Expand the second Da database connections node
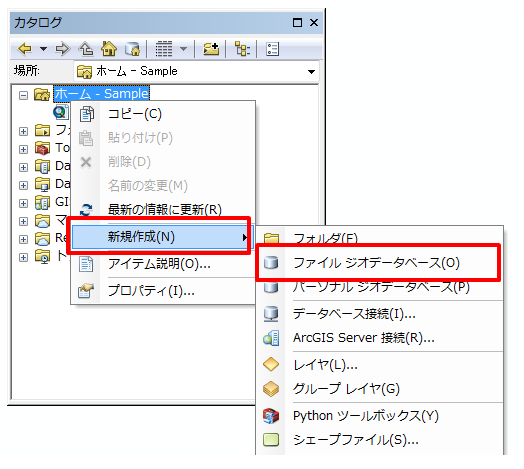Image resolution: width=524 pixels, height=469 pixels. 23,185
